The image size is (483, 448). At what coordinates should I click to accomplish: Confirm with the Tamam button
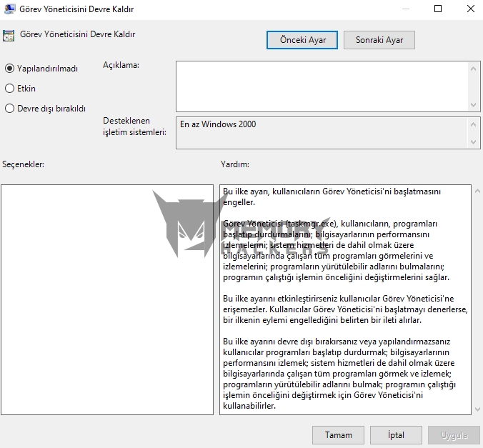[338, 435]
